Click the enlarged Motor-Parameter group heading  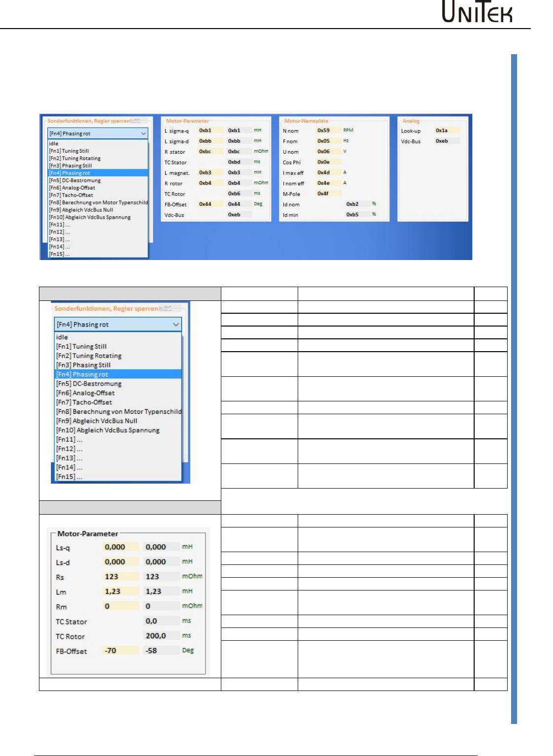coord(88,534)
